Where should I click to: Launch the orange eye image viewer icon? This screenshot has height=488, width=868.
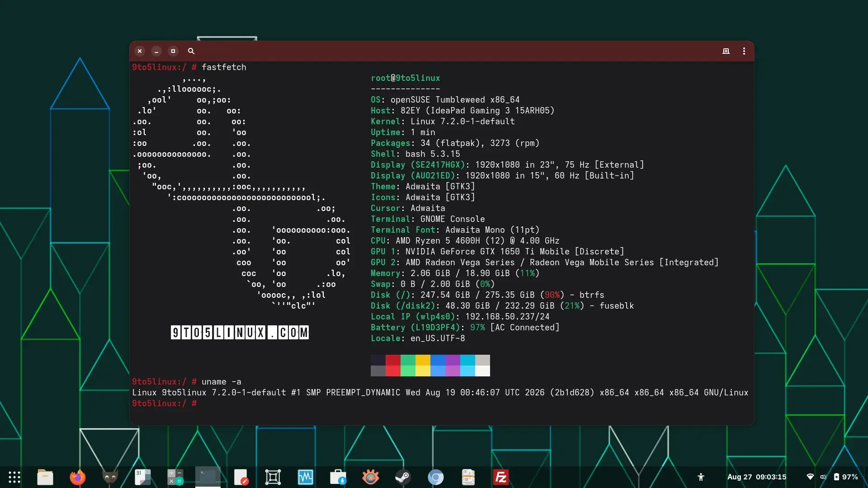(x=371, y=477)
